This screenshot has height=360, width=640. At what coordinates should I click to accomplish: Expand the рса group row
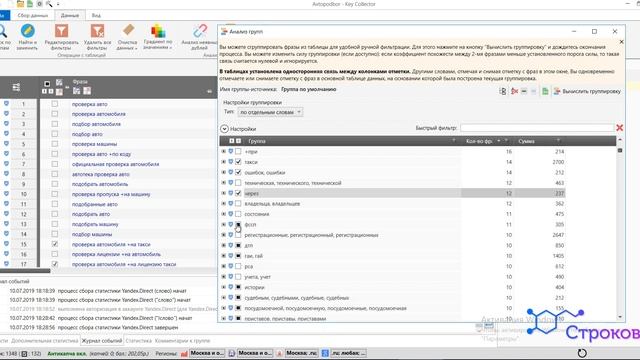pyautogui.click(x=223, y=266)
